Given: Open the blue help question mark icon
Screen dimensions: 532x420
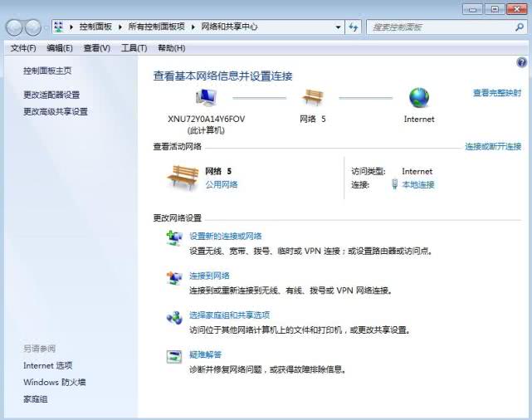Looking at the screenshot, I should (522, 62).
